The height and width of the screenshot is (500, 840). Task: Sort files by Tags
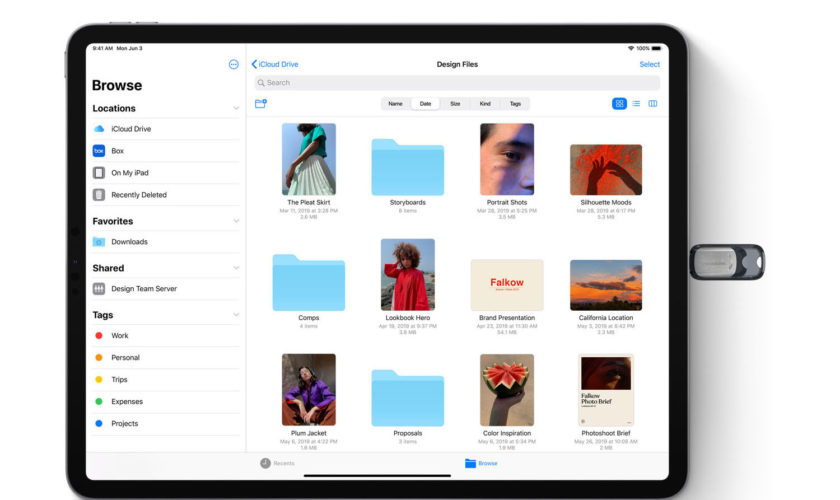(x=515, y=104)
